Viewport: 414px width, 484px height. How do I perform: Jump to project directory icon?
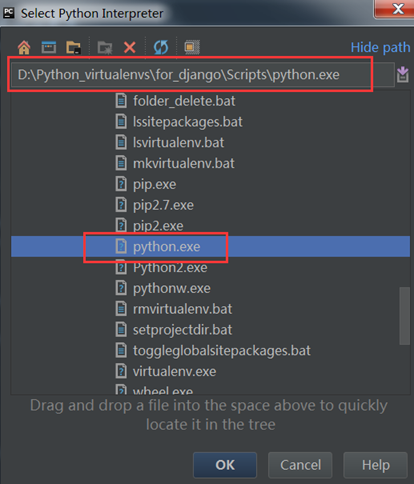(73, 47)
